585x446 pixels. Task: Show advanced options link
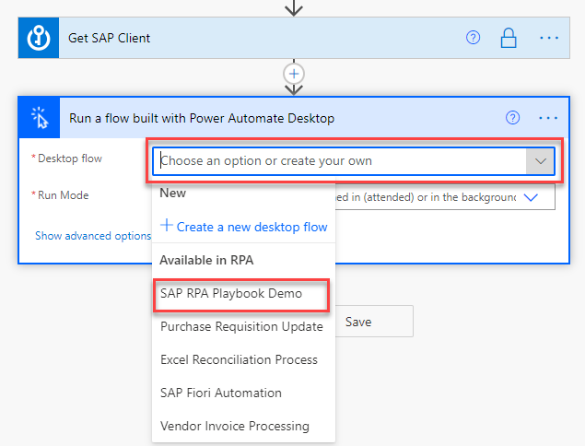point(93,236)
